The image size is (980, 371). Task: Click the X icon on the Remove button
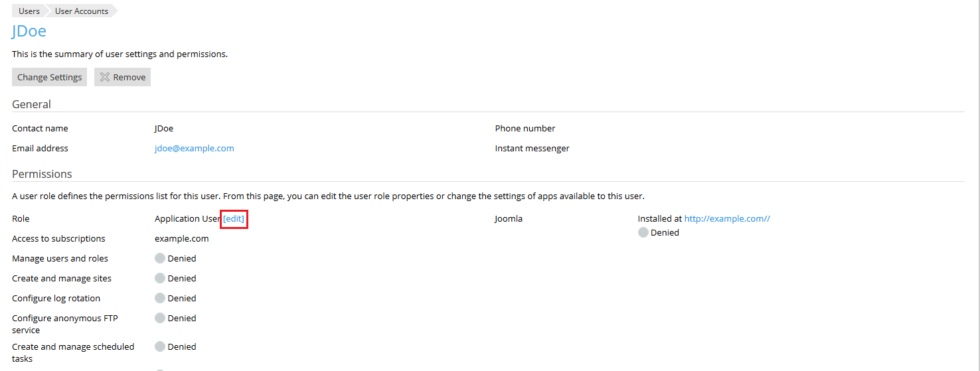pos(105,77)
